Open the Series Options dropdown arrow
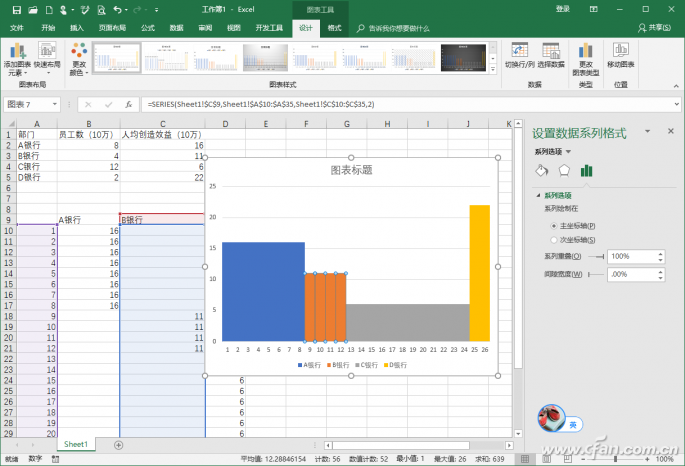This screenshot has width=685, height=466. 568,152
